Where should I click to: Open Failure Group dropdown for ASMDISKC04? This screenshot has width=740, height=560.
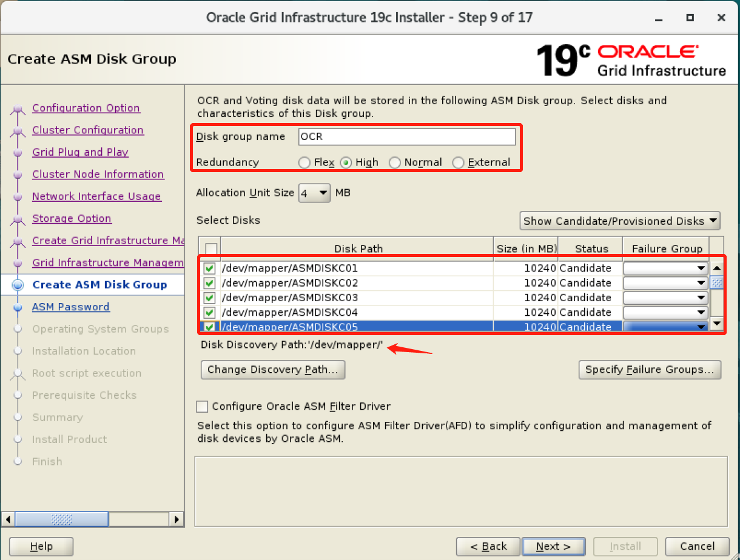[x=665, y=313]
